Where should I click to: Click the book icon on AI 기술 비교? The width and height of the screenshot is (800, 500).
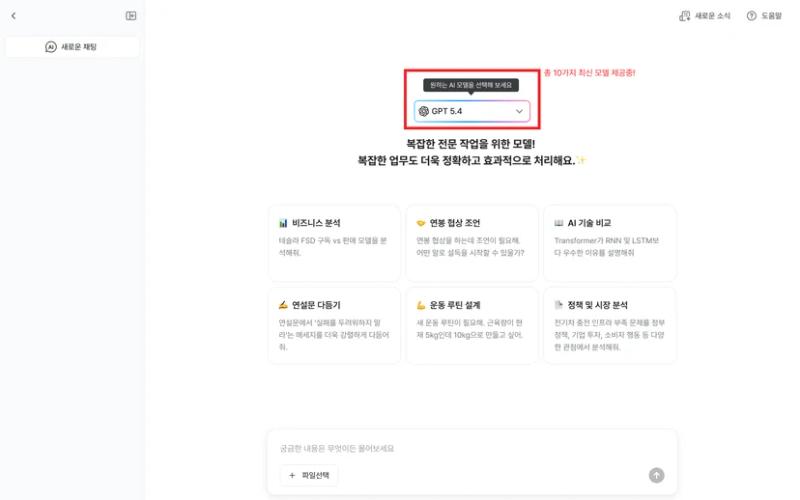(559, 223)
